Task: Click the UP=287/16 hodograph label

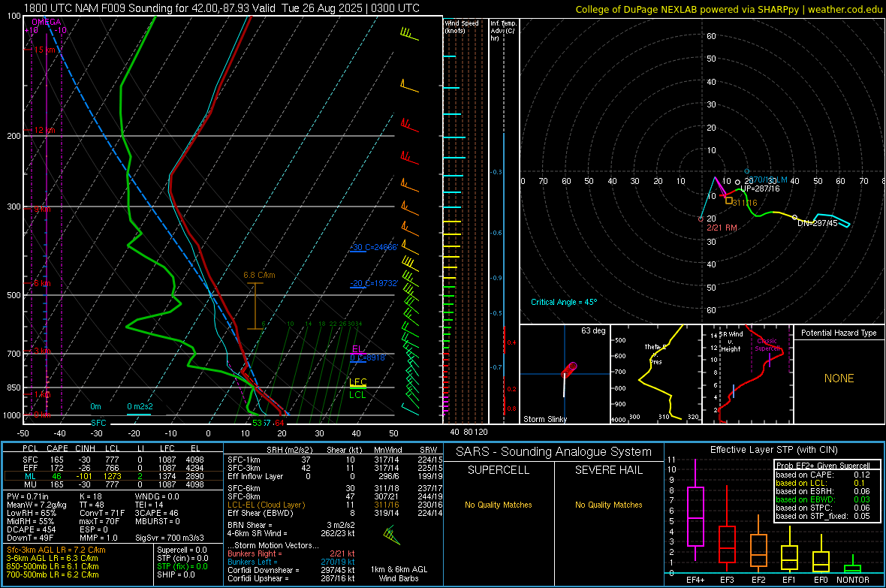Action: (x=759, y=188)
